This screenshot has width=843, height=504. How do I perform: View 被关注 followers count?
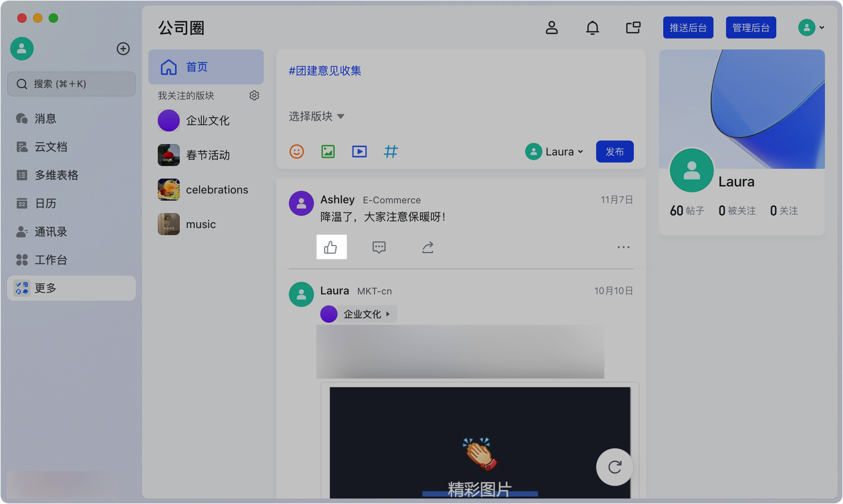737,211
